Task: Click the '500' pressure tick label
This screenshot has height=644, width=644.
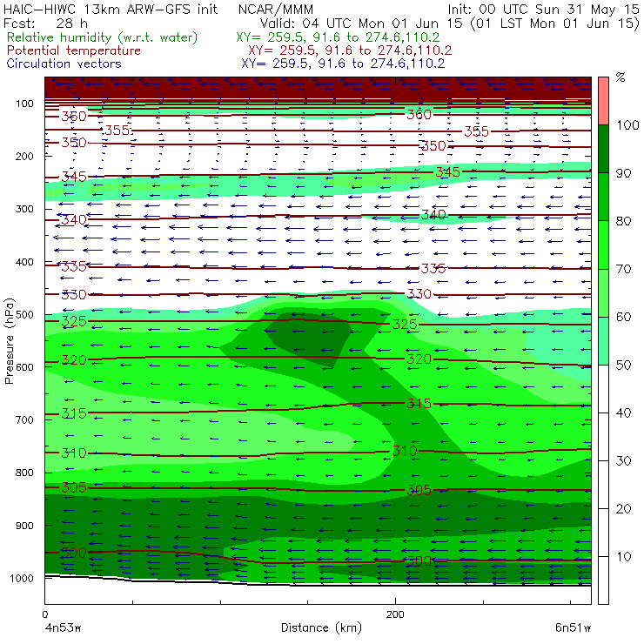Action: [23, 315]
